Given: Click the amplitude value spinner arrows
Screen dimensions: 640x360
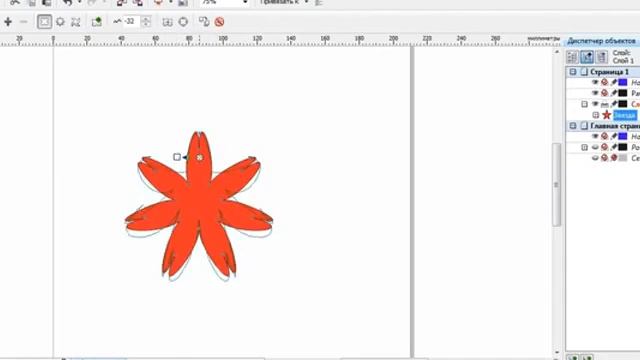Looking at the screenshot, I should [x=146, y=22].
